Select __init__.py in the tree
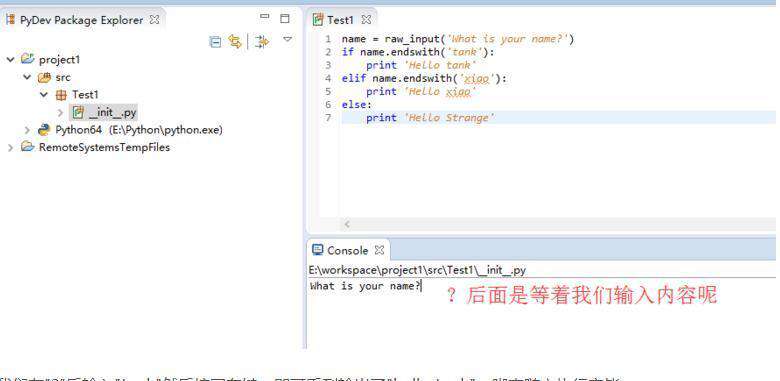 coord(112,112)
